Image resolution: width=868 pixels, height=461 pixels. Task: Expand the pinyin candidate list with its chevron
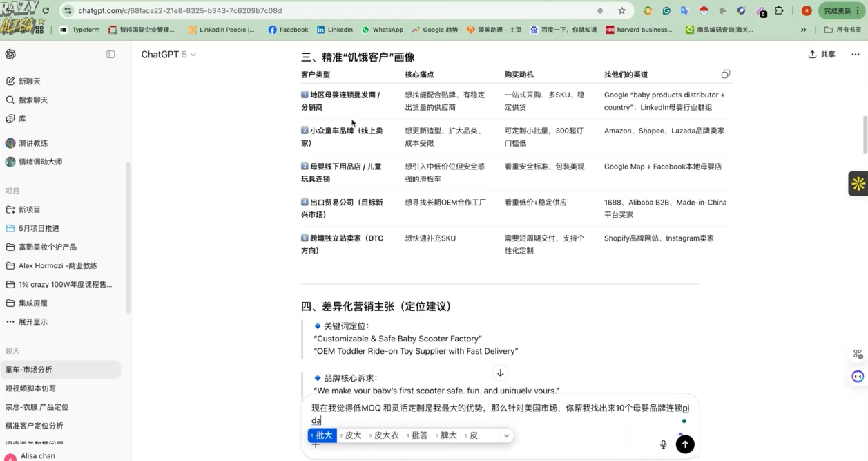click(x=506, y=435)
